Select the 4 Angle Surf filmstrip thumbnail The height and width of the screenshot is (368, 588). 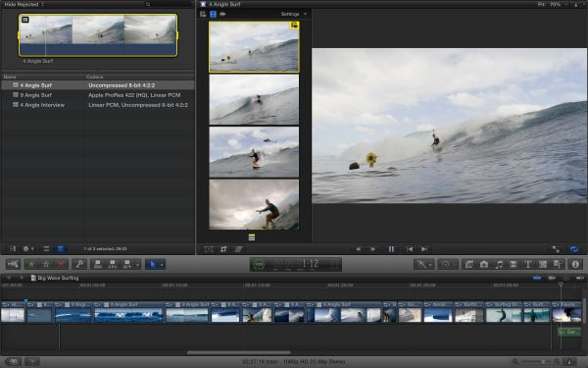click(97, 35)
